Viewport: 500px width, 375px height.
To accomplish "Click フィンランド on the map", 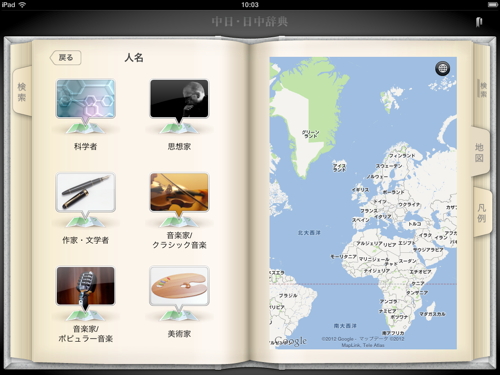I will click(402, 155).
